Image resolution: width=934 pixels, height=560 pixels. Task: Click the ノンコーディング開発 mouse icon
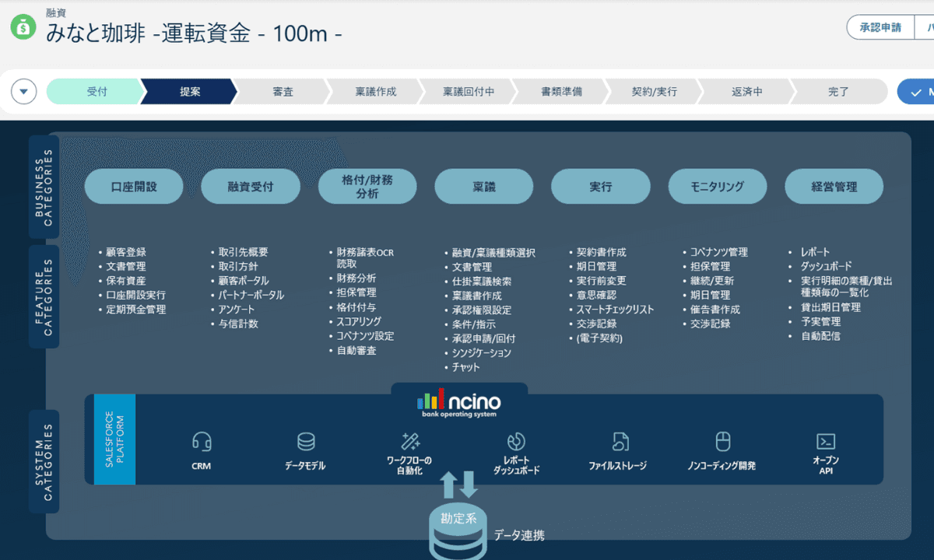pos(723,442)
